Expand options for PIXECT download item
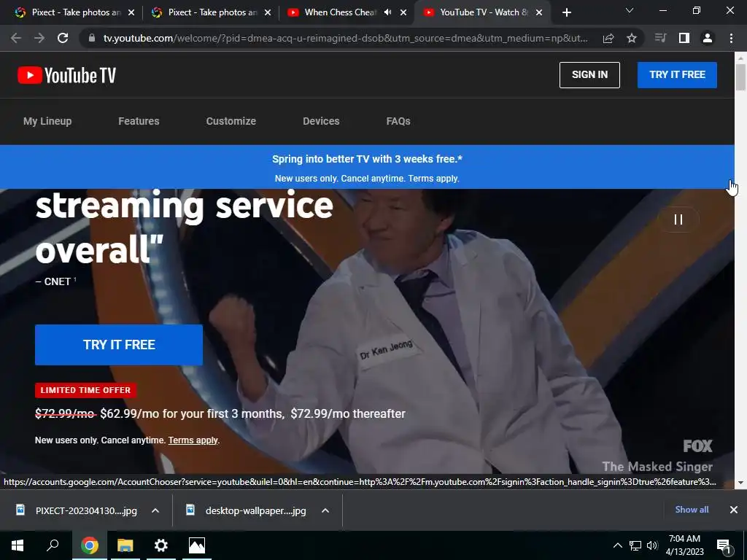This screenshot has height=560, width=747. pyautogui.click(x=155, y=510)
